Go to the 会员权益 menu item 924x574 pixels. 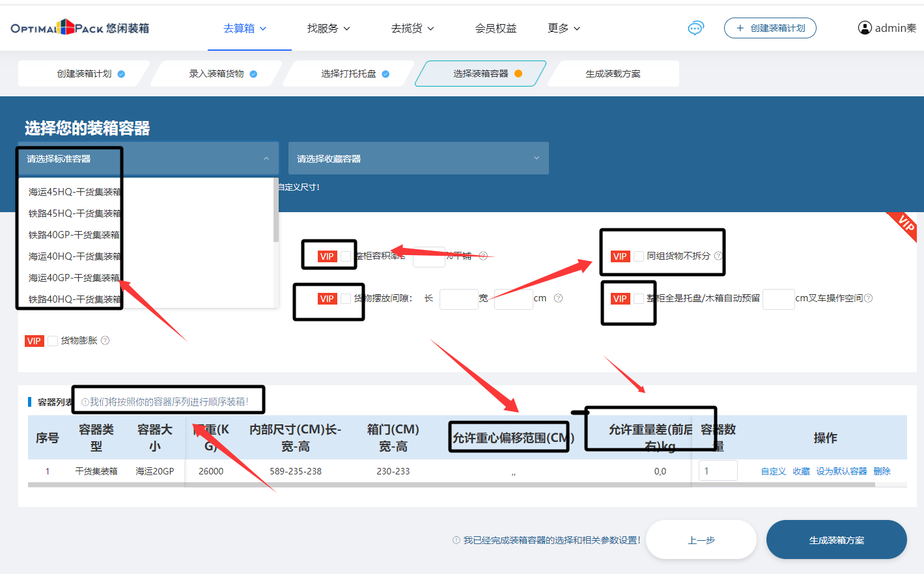[x=496, y=28]
